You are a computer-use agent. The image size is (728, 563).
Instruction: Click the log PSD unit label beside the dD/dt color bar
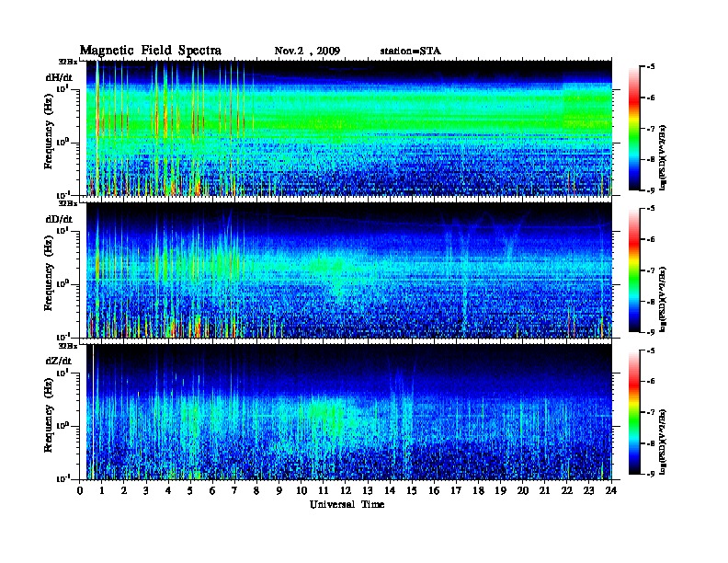(663, 300)
